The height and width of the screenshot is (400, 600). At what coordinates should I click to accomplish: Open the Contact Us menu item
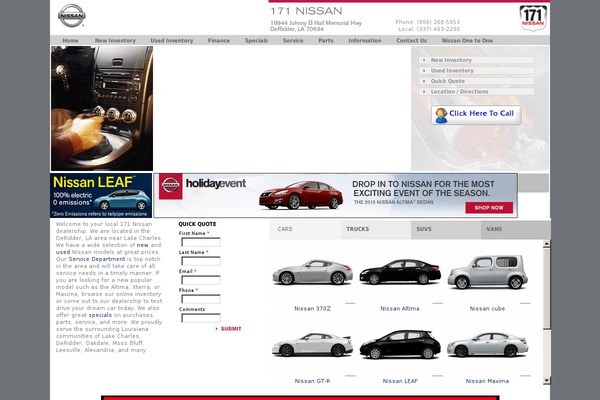pyautogui.click(x=411, y=41)
